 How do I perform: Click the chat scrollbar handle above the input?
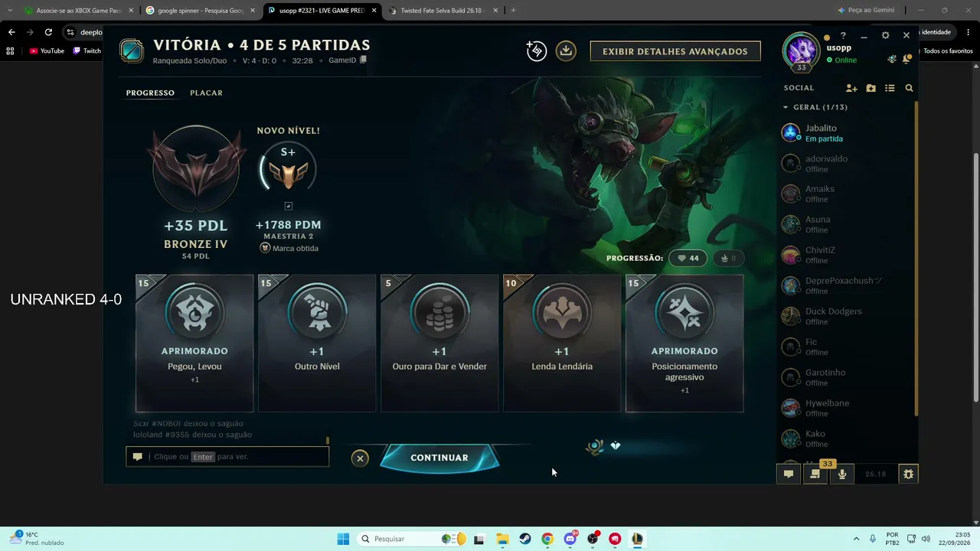coord(328,440)
